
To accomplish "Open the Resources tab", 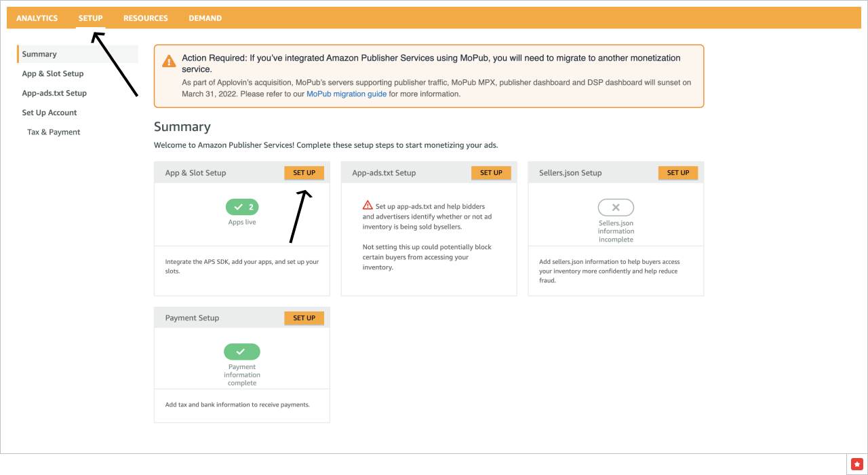I will (x=146, y=18).
